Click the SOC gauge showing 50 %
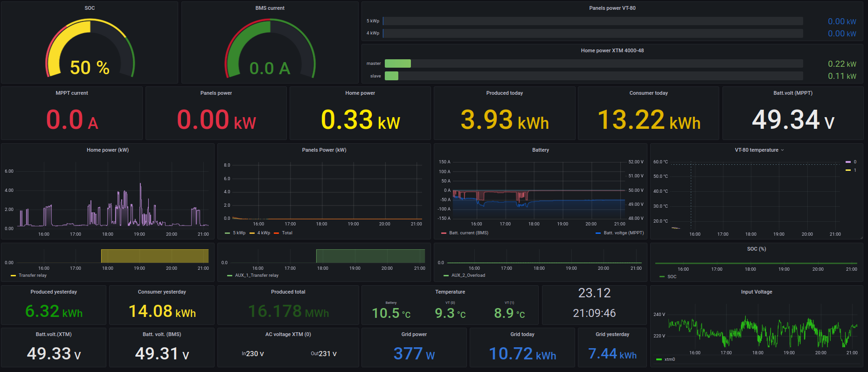 click(90, 51)
